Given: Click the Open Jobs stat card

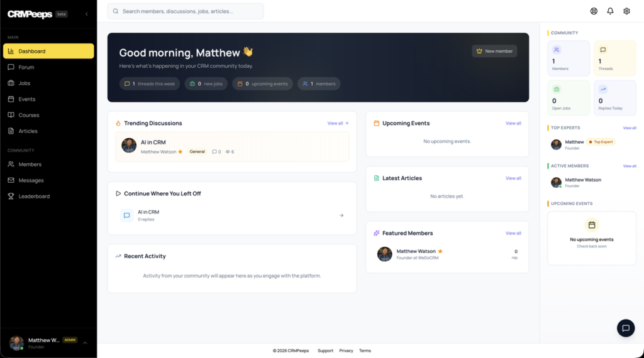Looking at the screenshot, I should [x=569, y=97].
